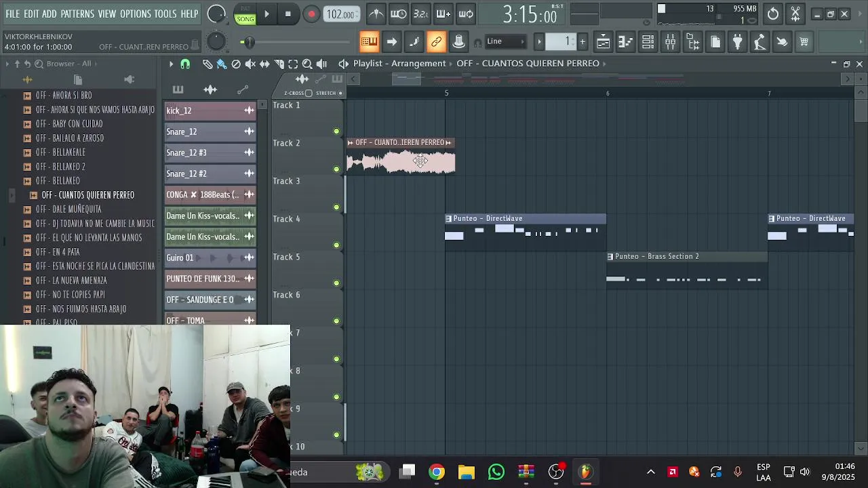868x488 pixels.
Task: Open the Line snap dropdown
Action: point(505,41)
